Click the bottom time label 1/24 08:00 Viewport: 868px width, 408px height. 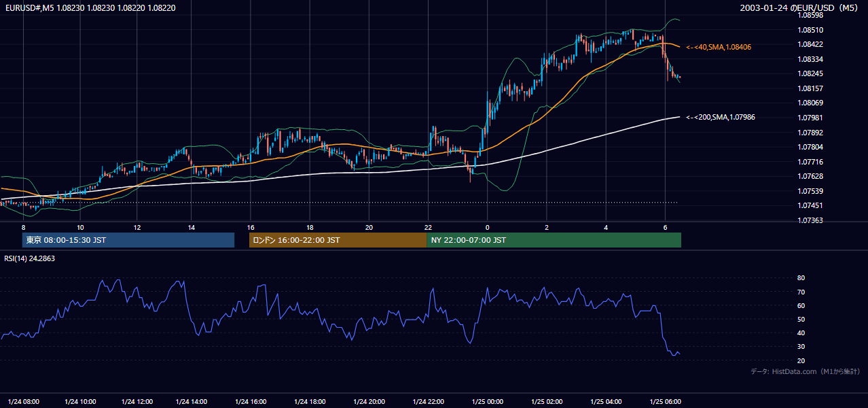24,401
